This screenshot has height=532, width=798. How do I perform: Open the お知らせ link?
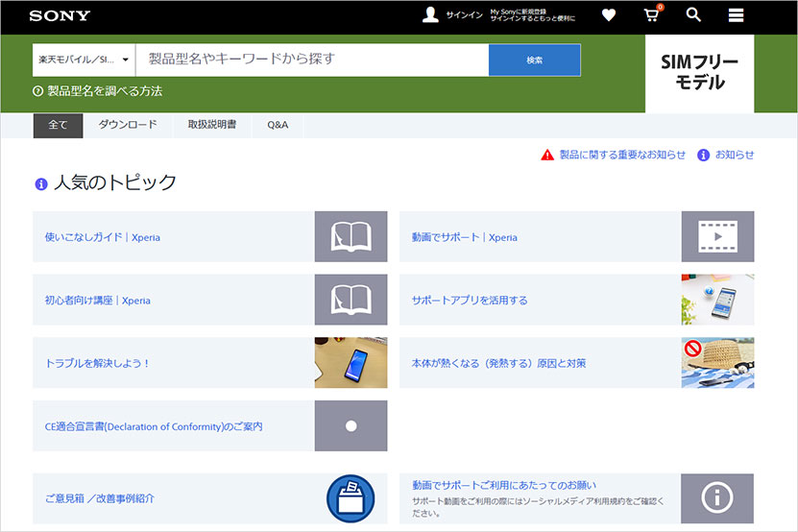pyautogui.click(x=735, y=155)
